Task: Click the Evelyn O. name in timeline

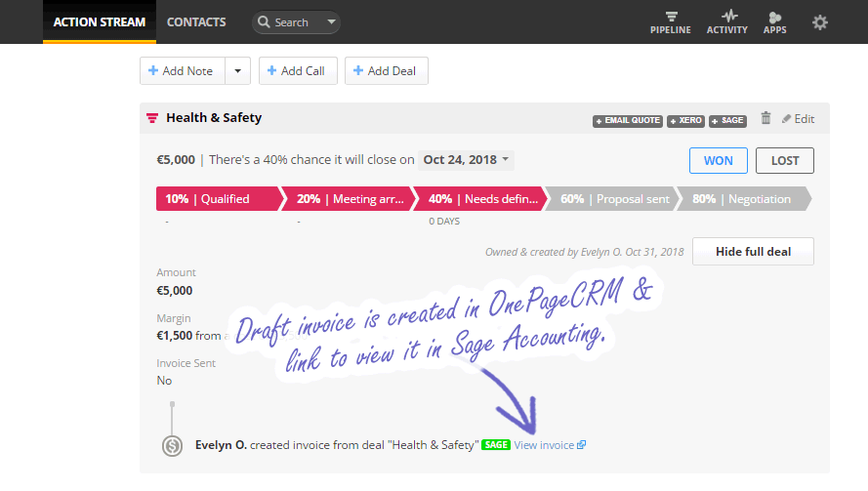Action: (221, 445)
